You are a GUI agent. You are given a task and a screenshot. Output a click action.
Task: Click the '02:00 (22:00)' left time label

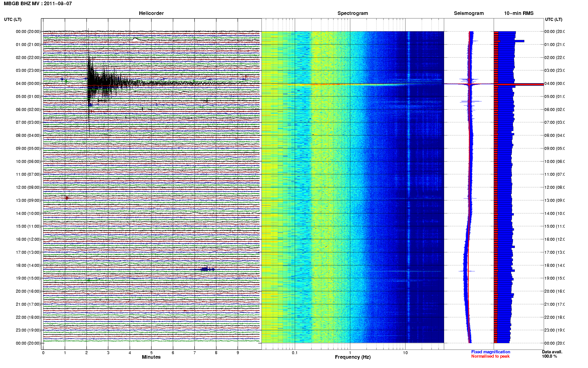click(28, 58)
